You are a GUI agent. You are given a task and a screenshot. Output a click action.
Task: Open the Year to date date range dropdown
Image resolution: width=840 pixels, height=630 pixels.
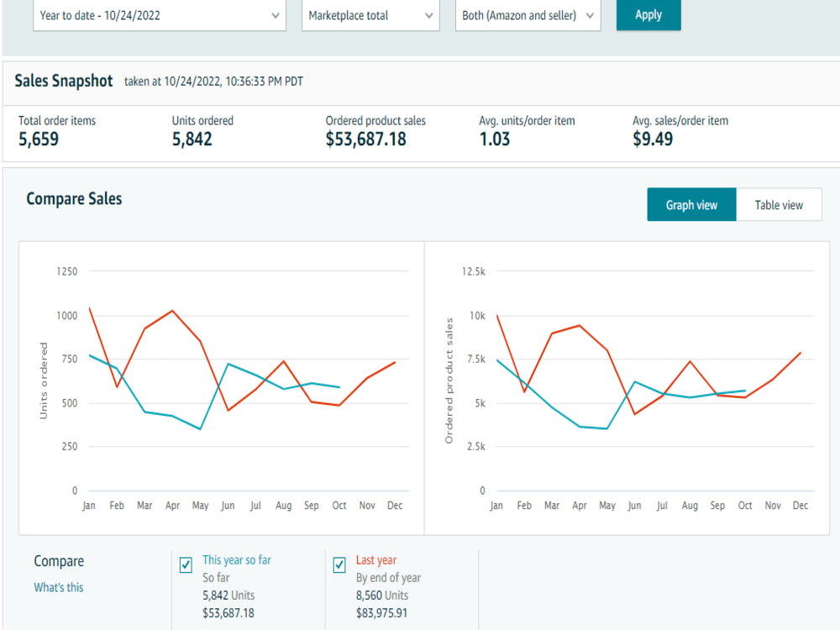159,15
